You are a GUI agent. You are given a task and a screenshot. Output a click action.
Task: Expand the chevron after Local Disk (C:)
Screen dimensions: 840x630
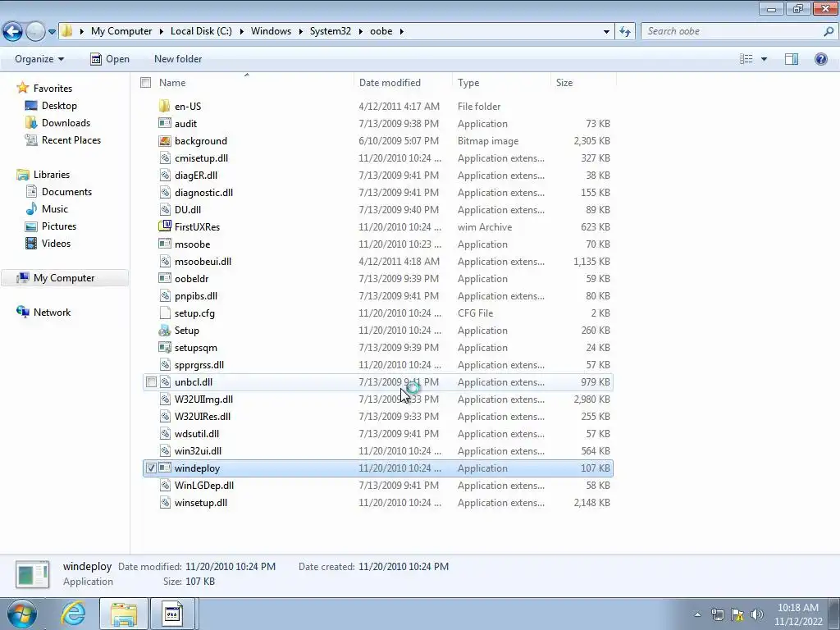pos(241,31)
